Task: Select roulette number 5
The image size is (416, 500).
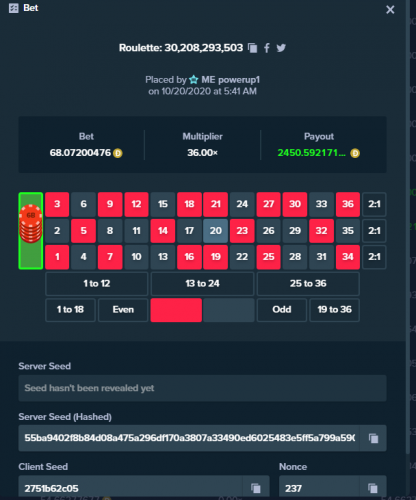Action: 83,231
